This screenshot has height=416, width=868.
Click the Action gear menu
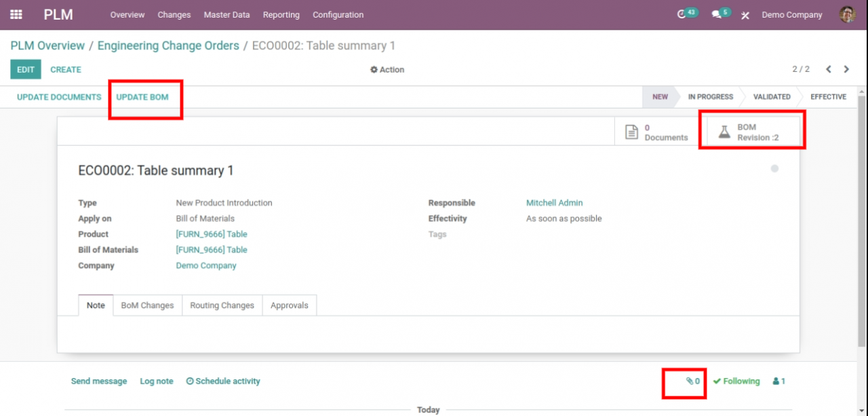point(387,69)
